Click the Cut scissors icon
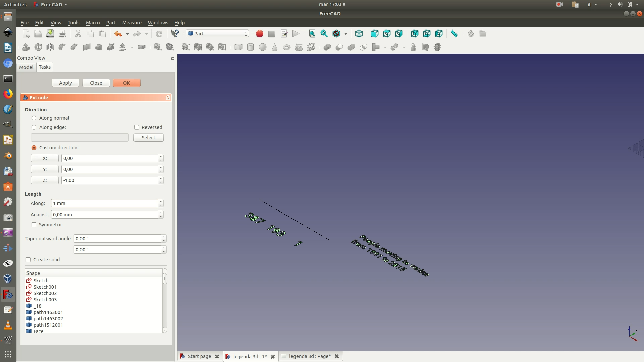This screenshot has height=362, width=644. (x=78, y=34)
